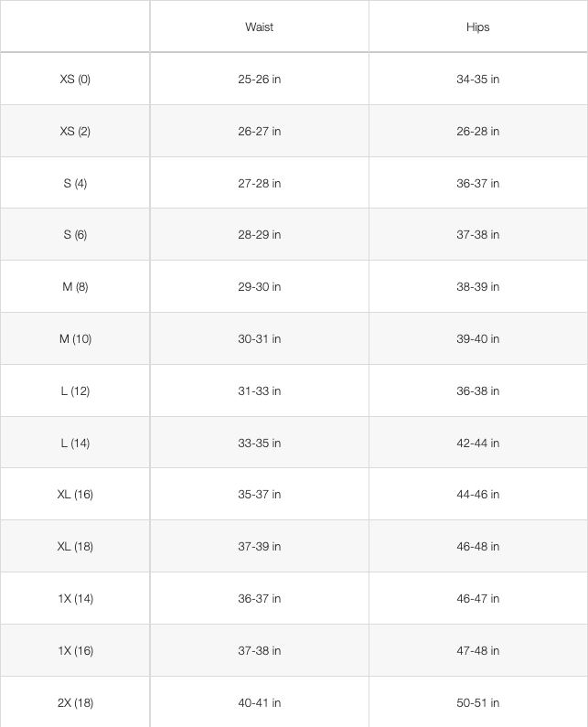The image size is (588, 727).
Task: Select the XL (16) size label
Action: point(75,495)
